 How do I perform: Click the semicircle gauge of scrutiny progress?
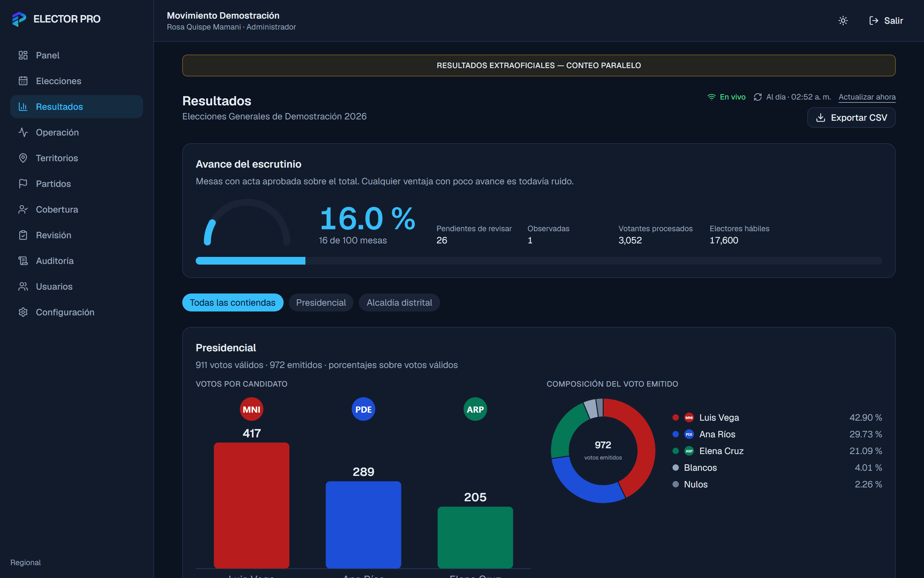(247, 222)
